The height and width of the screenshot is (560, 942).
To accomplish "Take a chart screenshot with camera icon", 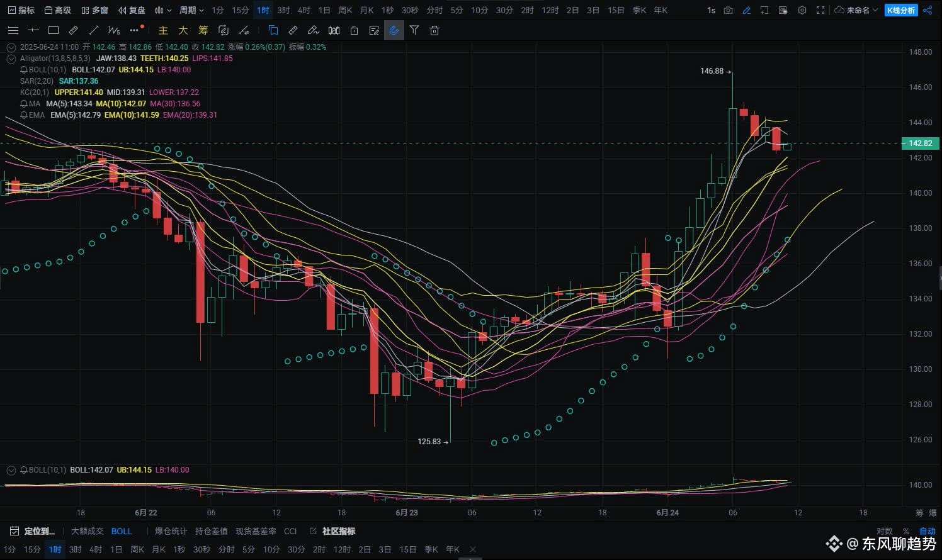I will [728, 10].
